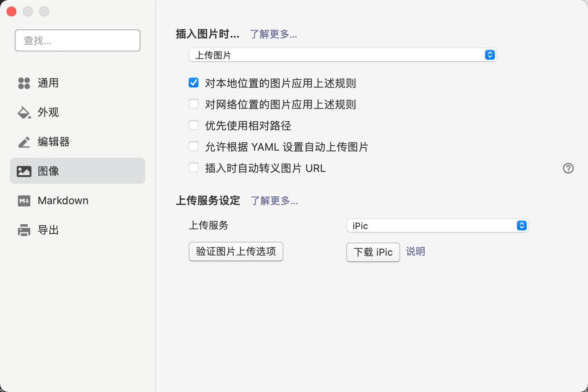588x392 pixels.
Task: Click the question mark help icon
Action: click(x=568, y=168)
